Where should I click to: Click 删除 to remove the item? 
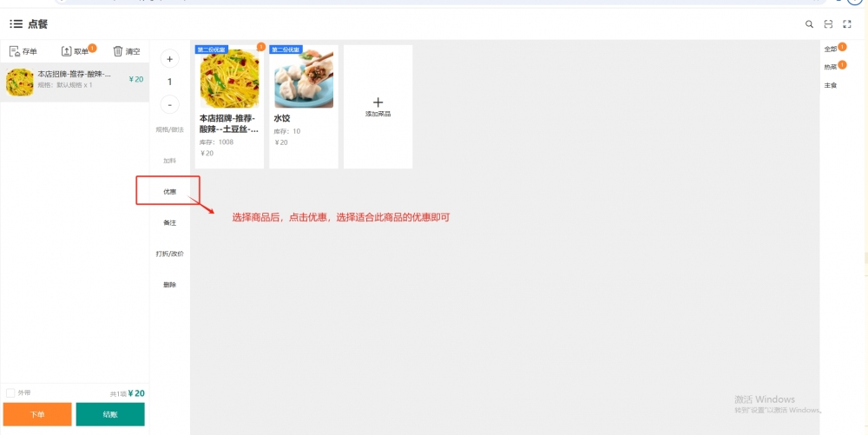pyautogui.click(x=169, y=285)
